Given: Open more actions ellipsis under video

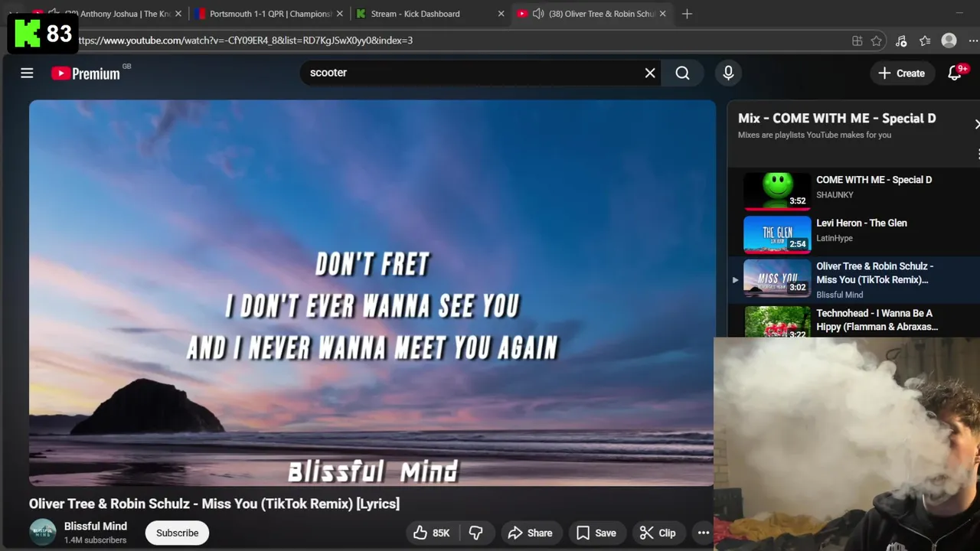Looking at the screenshot, I should (703, 533).
